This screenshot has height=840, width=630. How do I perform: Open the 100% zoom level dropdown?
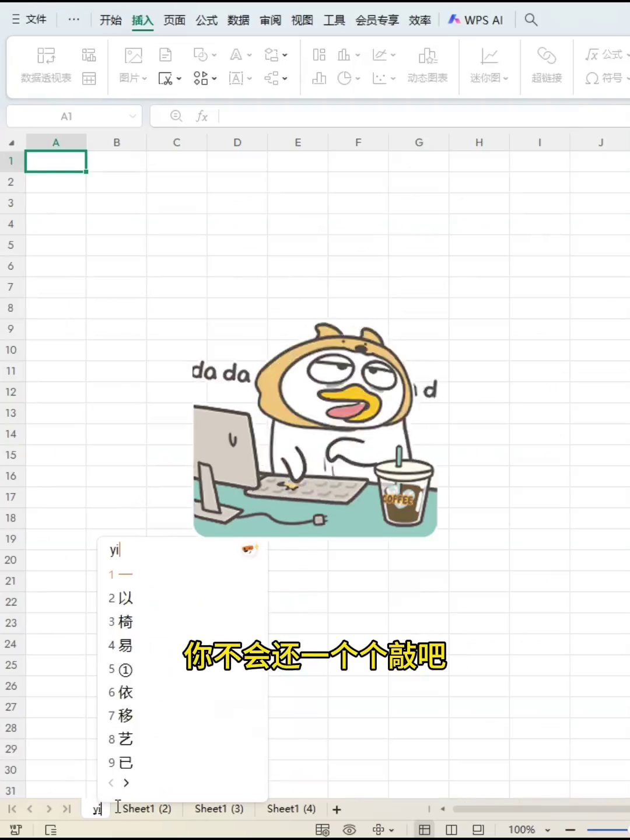tap(529, 829)
